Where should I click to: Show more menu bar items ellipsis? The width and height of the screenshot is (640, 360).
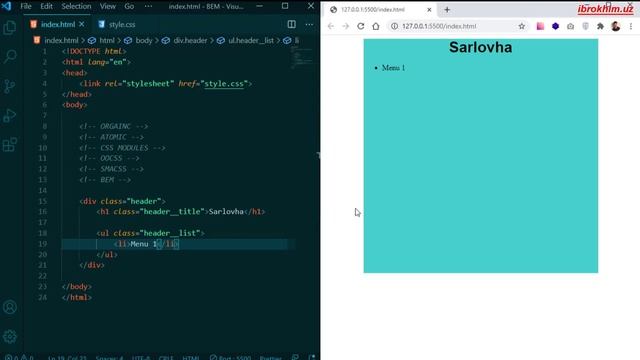148,6
